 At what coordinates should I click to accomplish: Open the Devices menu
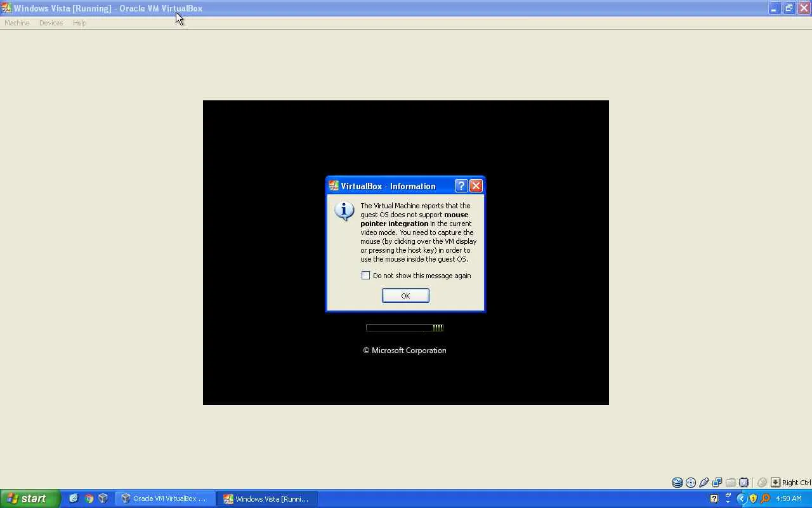coord(51,23)
